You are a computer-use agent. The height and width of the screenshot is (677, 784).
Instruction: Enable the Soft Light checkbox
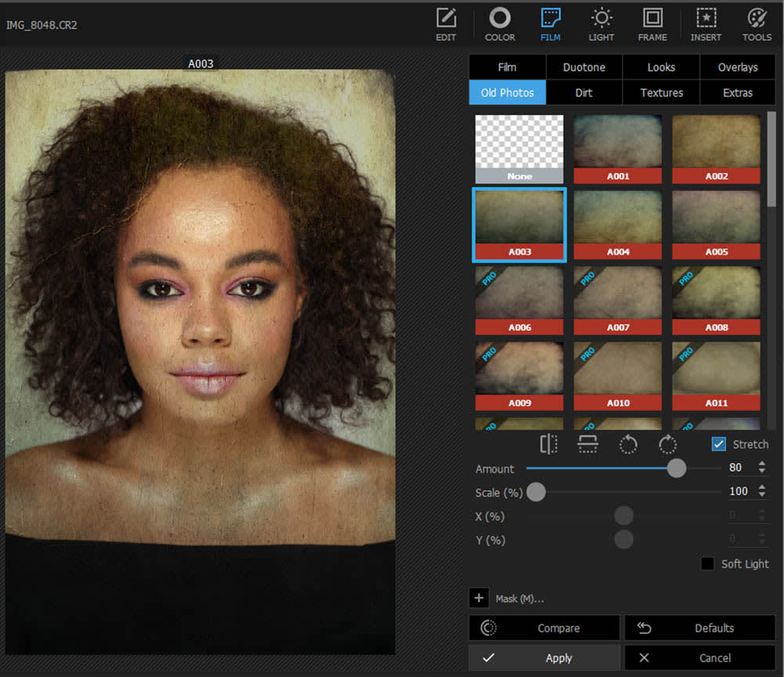pyautogui.click(x=707, y=563)
